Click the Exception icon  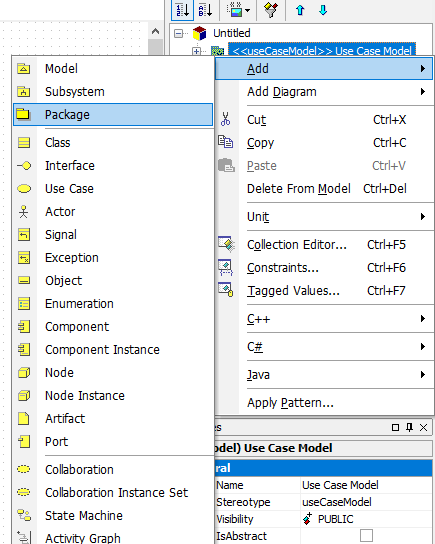coord(24,258)
